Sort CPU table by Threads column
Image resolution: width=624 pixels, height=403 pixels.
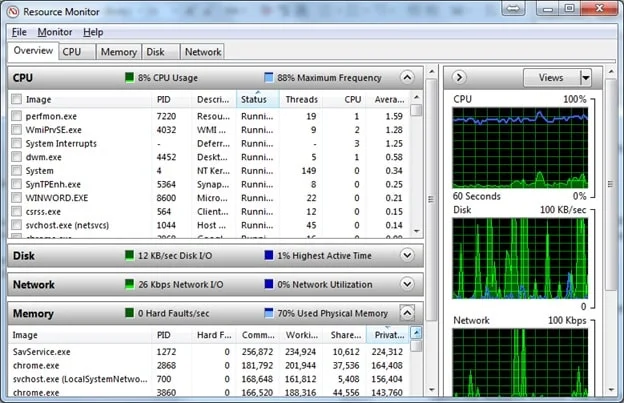301,99
